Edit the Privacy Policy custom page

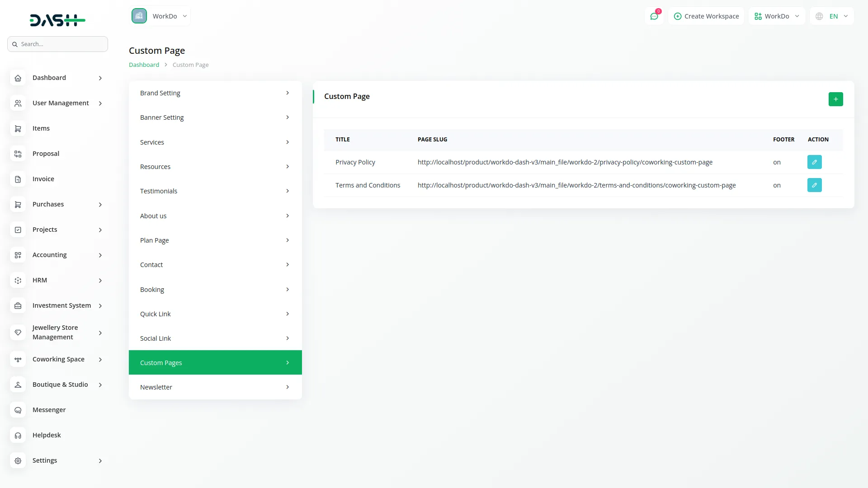[x=814, y=162]
